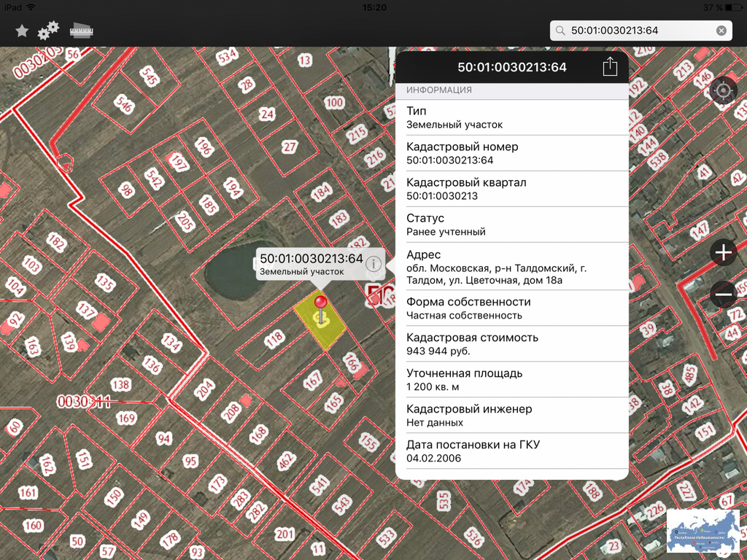Tap parcel number 169 on the map
Screen dimensions: 747x560
pyautogui.click(x=126, y=419)
